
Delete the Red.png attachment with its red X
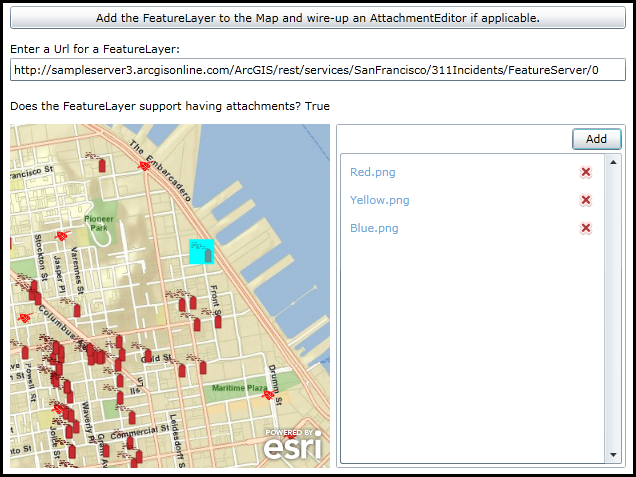point(586,172)
